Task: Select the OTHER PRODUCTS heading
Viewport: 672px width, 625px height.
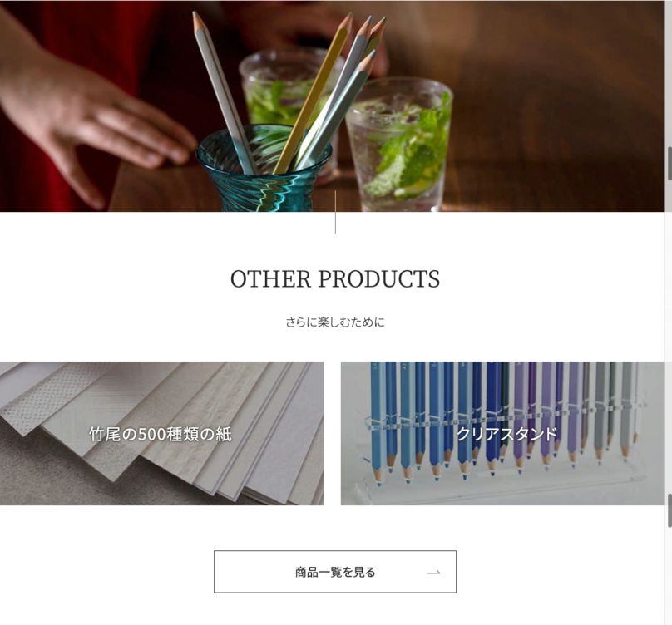Action: (x=335, y=279)
